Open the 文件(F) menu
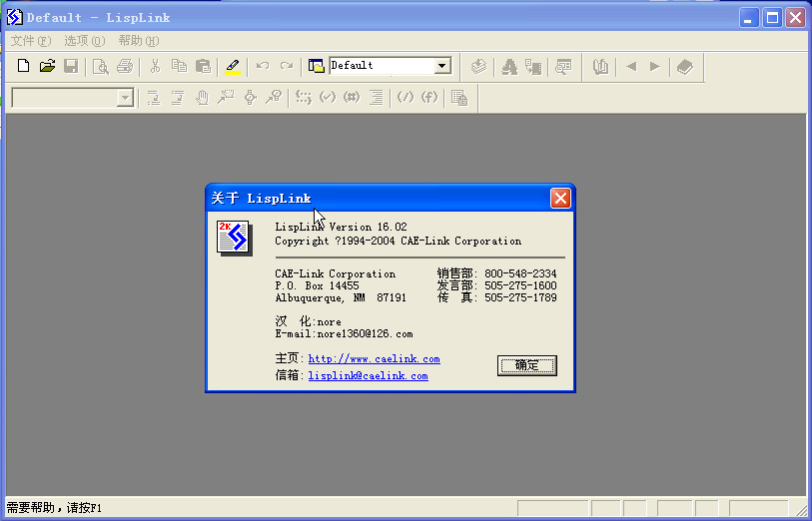 point(31,41)
